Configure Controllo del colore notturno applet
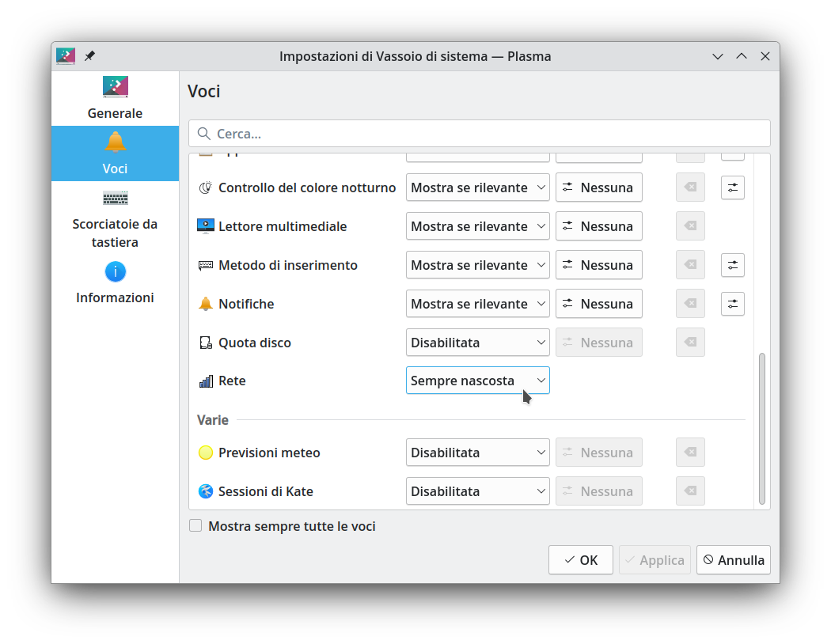The width and height of the screenshot is (831, 644). point(733,188)
